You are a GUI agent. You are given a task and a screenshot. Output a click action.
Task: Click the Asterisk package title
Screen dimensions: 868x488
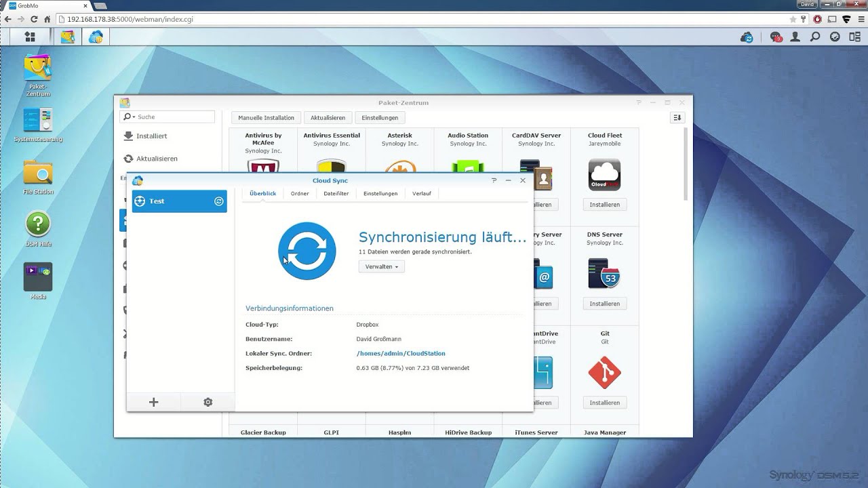[399, 136]
